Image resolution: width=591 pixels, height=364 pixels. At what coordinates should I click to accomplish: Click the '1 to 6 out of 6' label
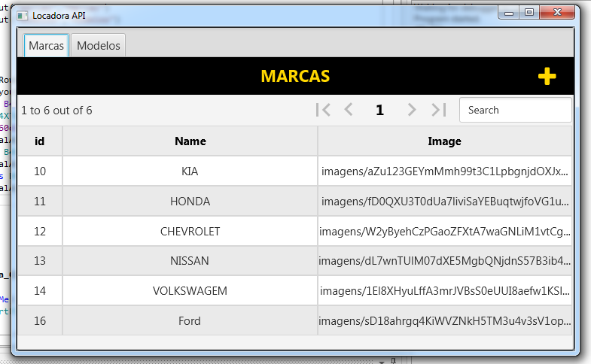(56, 111)
